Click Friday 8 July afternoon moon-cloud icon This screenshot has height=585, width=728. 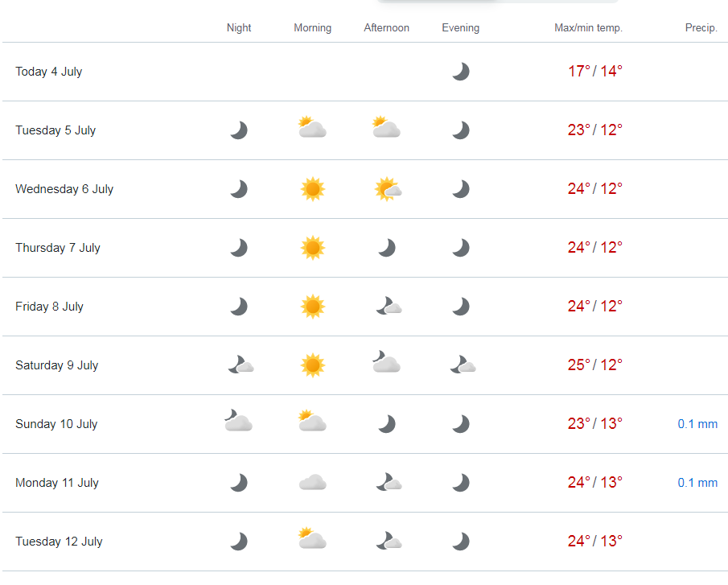pos(389,307)
